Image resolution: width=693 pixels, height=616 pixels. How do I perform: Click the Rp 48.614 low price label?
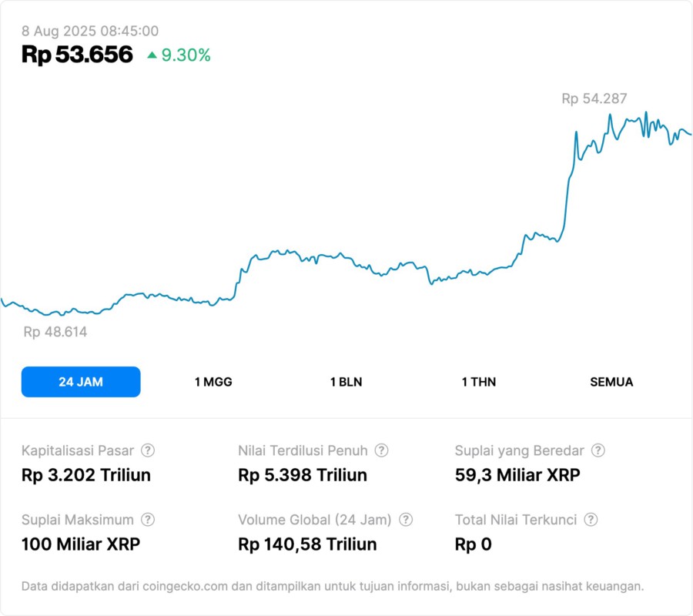point(55,333)
